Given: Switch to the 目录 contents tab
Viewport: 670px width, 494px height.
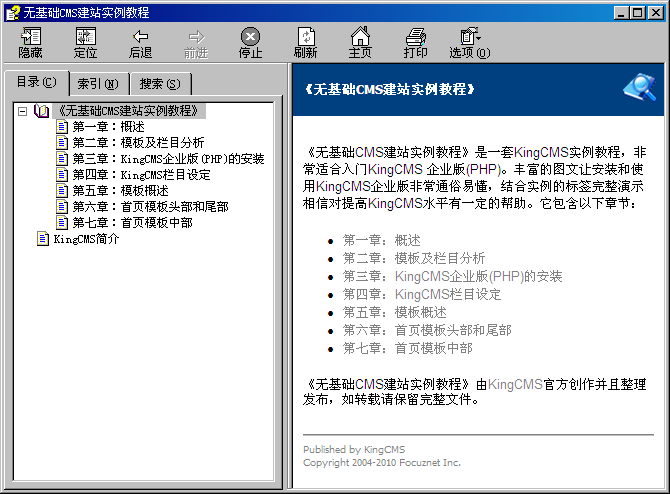Looking at the screenshot, I should 36,82.
